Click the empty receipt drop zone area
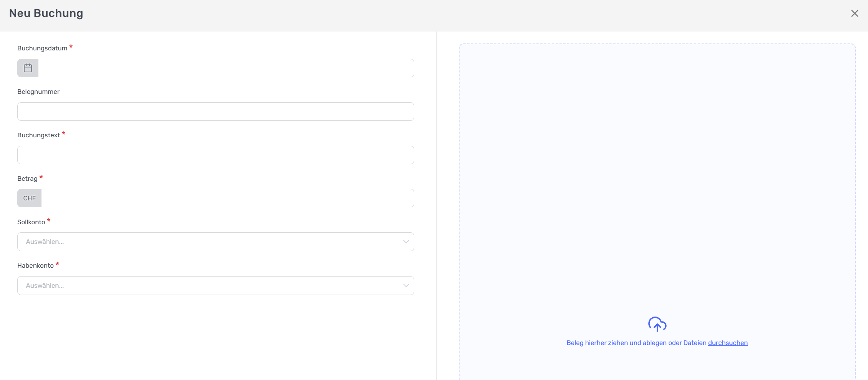 tap(657, 173)
